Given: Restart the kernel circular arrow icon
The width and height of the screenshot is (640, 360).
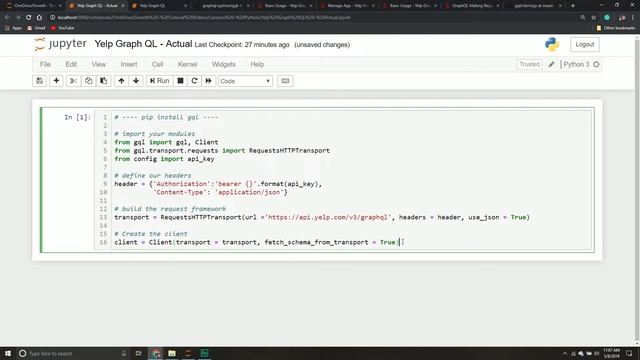Looking at the screenshot, I should click(194, 81).
